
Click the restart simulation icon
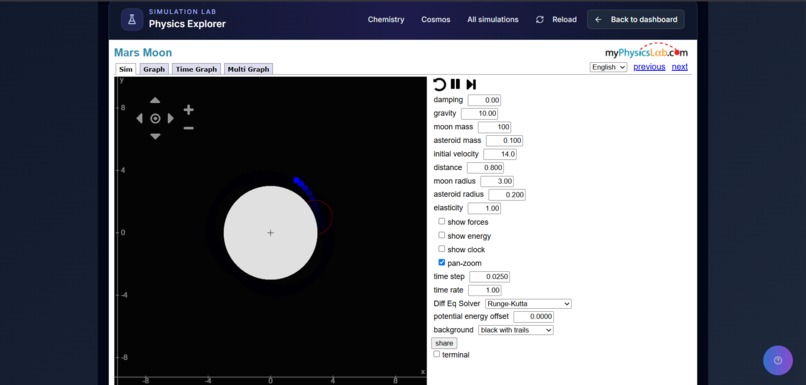tap(439, 84)
